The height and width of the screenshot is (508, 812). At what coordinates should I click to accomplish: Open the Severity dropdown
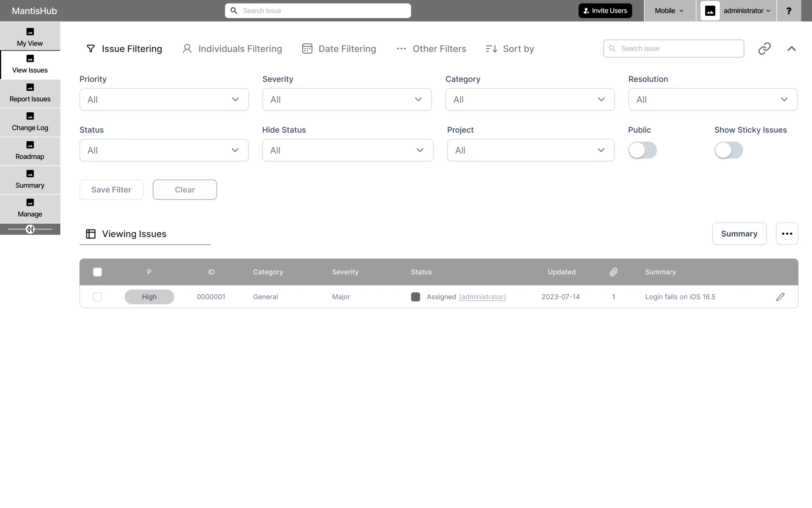(347, 99)
